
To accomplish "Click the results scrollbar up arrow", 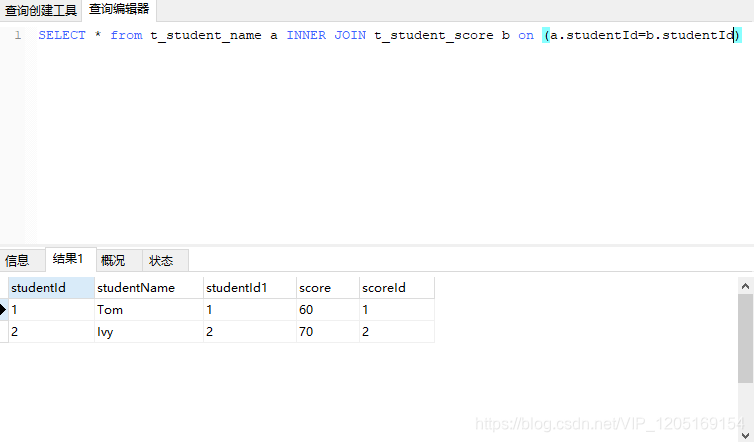I will pos(745,286).
